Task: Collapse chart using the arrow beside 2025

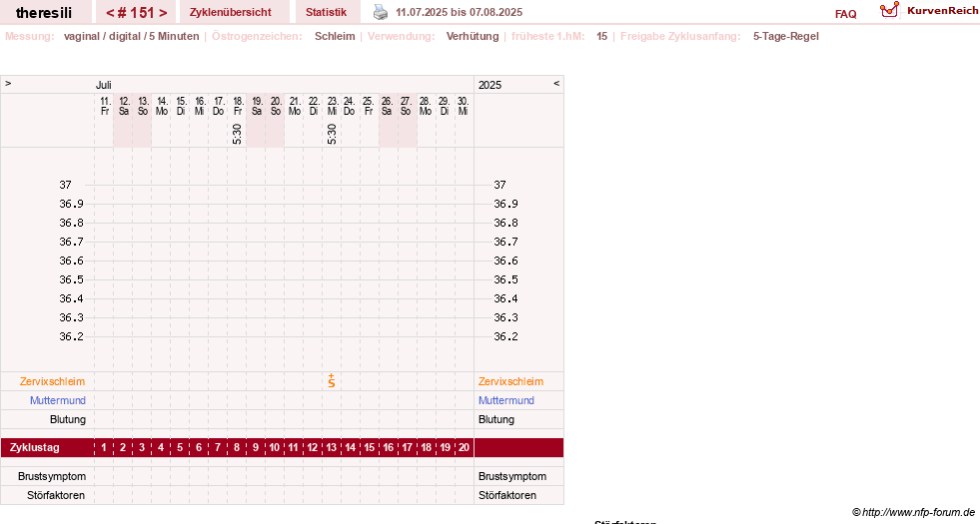Action: (556, 83)
